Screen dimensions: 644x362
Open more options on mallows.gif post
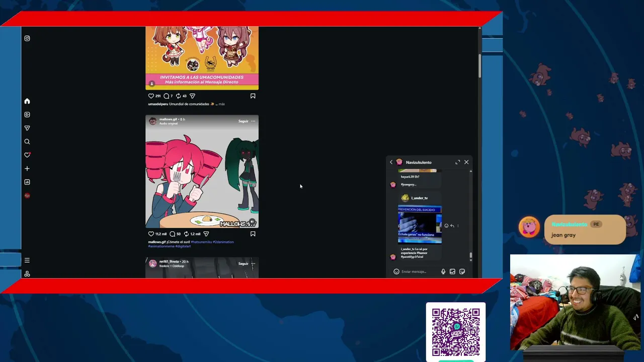click(x=253, y=121)
